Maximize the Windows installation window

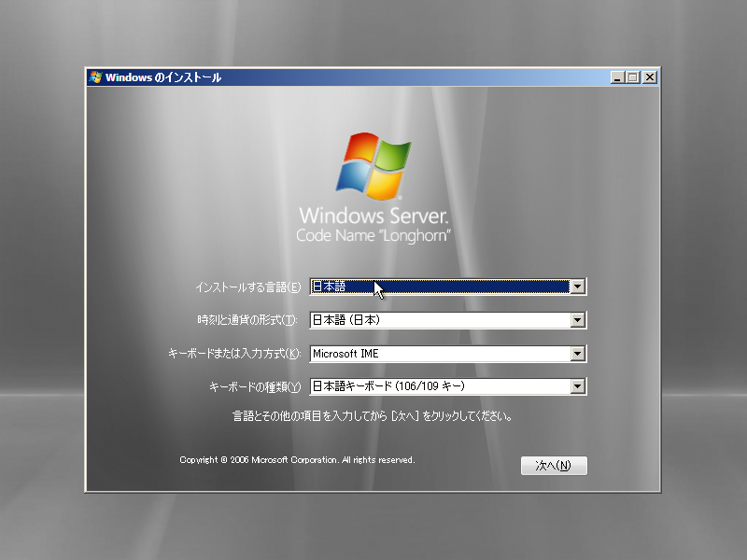631,77
